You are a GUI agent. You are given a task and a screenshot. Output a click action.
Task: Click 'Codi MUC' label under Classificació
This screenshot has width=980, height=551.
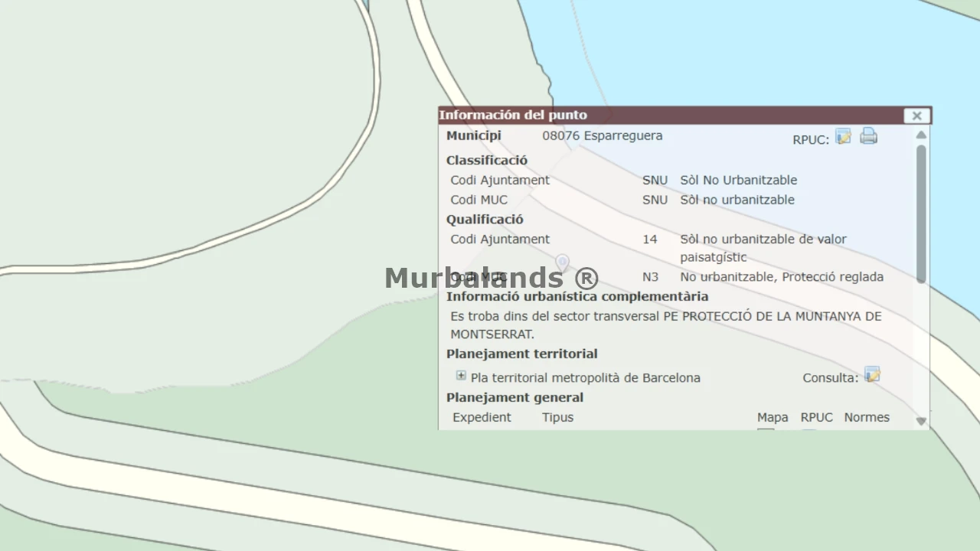coord(479,201)
